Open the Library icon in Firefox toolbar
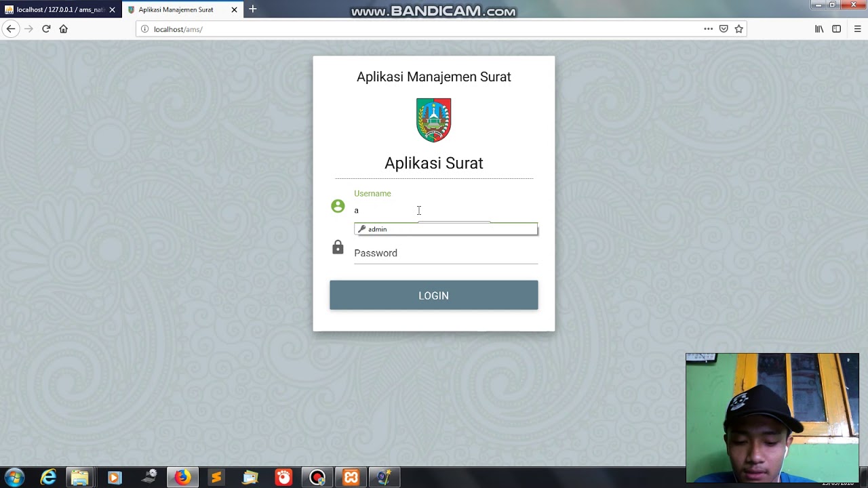 [819, 29]
